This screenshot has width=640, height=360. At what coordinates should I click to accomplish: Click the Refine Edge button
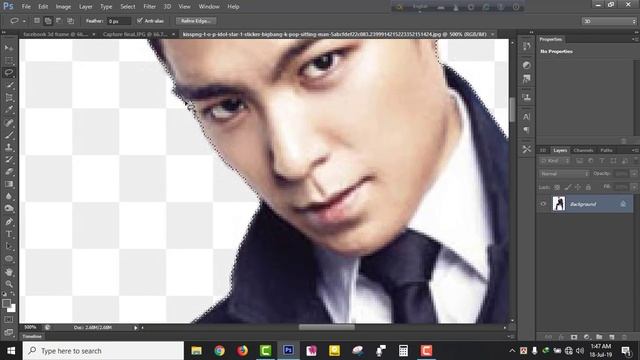click(x=196, y=20)
